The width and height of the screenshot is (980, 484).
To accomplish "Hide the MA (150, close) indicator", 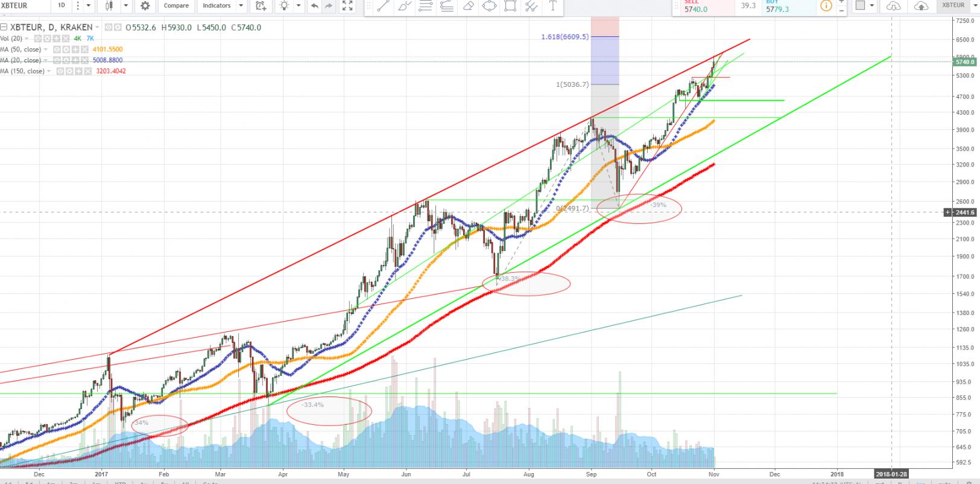I will coord(60,71).
